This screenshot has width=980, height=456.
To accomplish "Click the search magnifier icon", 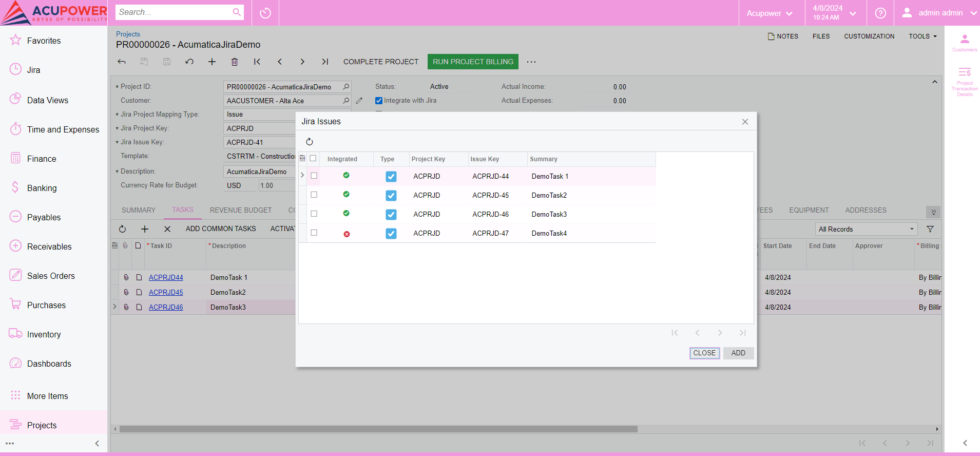I will click(237, 12).
